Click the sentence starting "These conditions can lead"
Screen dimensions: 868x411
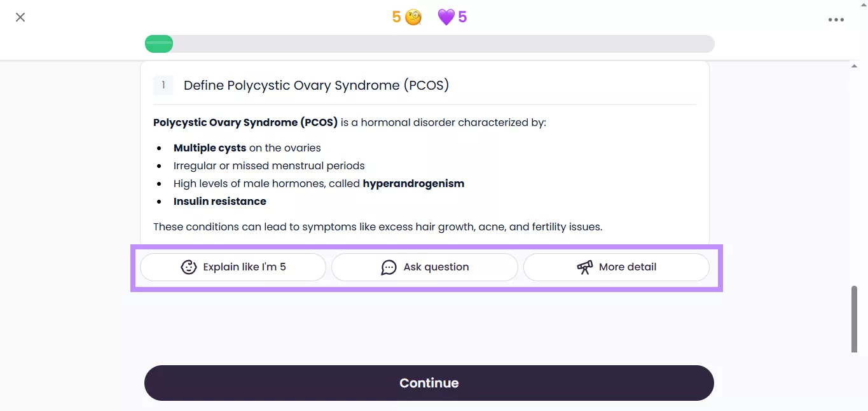tap(377, 226)
